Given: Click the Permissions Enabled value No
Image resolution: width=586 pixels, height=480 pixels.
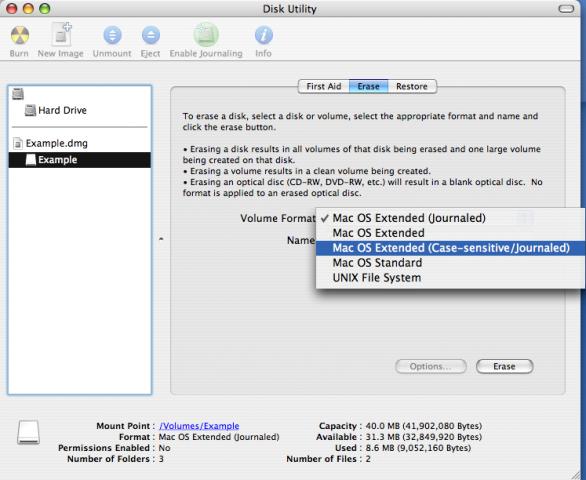Looking at the screenshot, I should coord(164,448).
